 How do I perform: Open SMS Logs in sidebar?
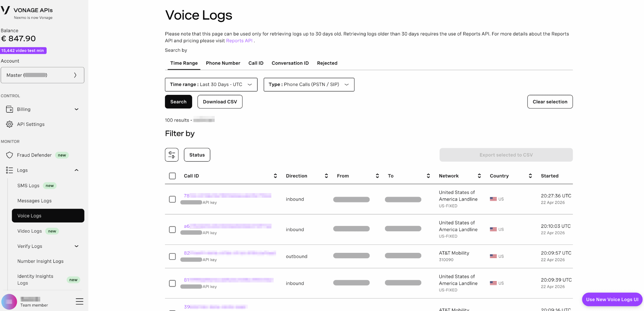(x=28, y=186)
